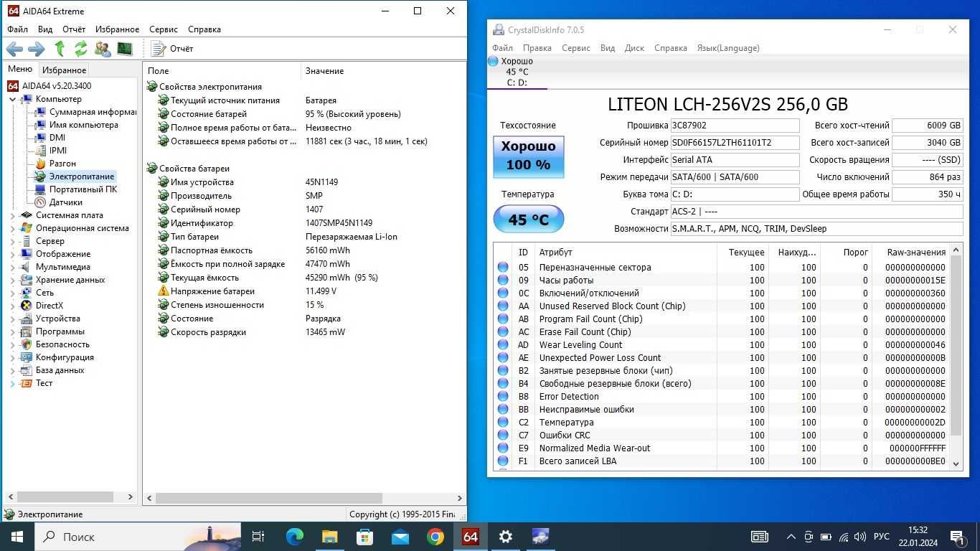Viewport: 980px width, 551px height.
Task: Open the notification center icon
Action: pos(958,537)
